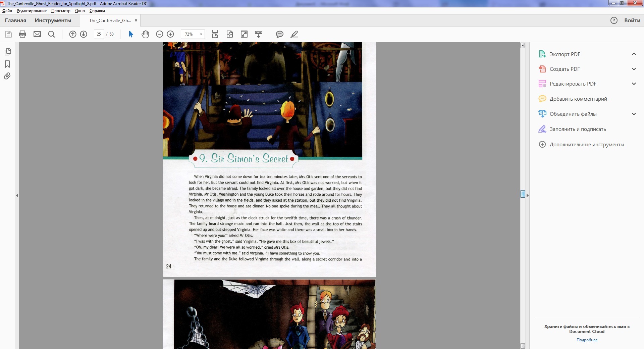
Task: Click the Объединить файлы tool icon
Action: [x=542, y=114]
